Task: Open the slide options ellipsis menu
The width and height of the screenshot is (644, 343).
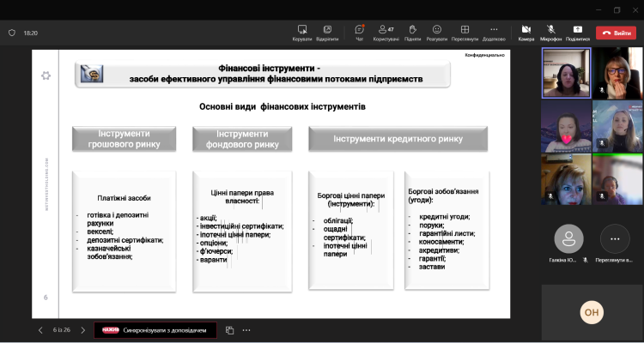Action: (246, 329)
